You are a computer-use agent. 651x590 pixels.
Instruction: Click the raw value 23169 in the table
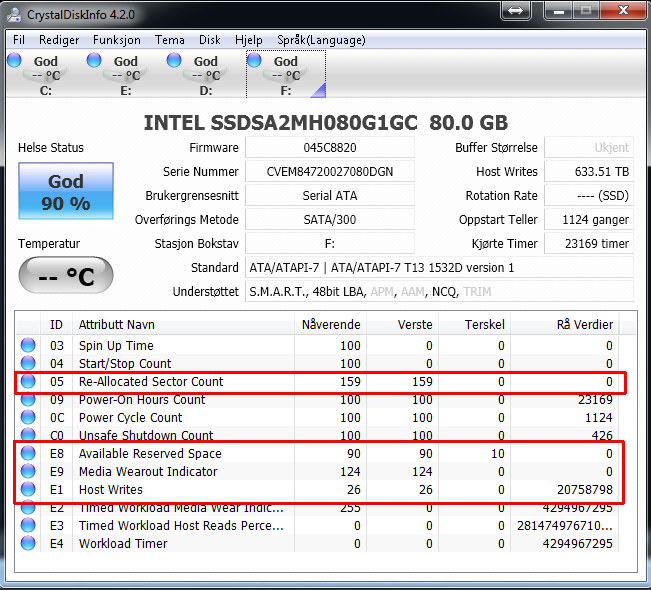tap(595, 399)
